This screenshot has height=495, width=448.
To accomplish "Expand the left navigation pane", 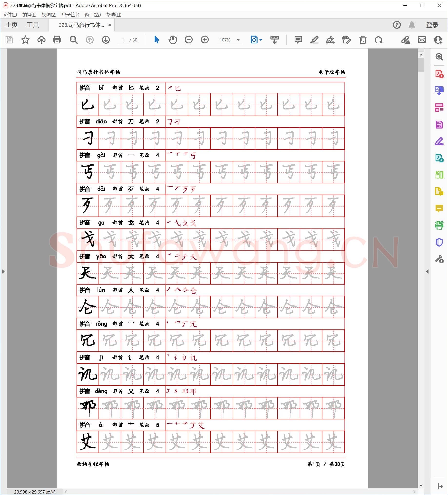I will pos(3,272).
